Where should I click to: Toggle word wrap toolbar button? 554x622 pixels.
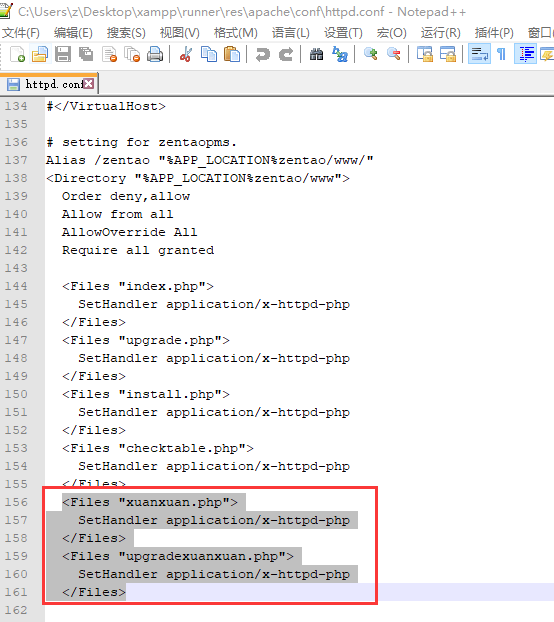tap(479, 54)
